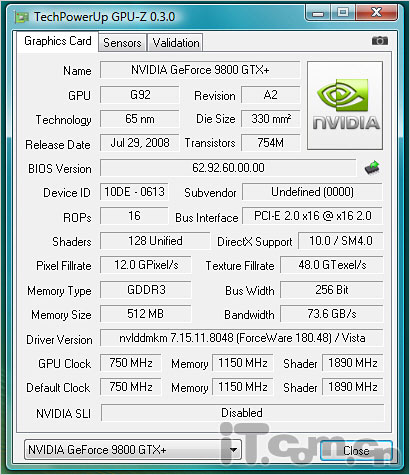Click the Release Date field
This screenshot has height=475, width=410.
(140, 143)
